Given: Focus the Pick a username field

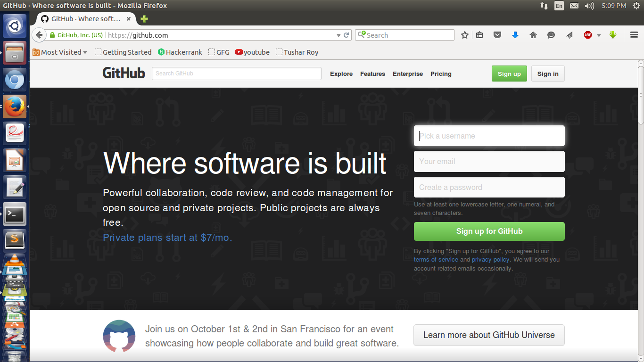Looking at the screenshot, I should [x=489, y=136].
